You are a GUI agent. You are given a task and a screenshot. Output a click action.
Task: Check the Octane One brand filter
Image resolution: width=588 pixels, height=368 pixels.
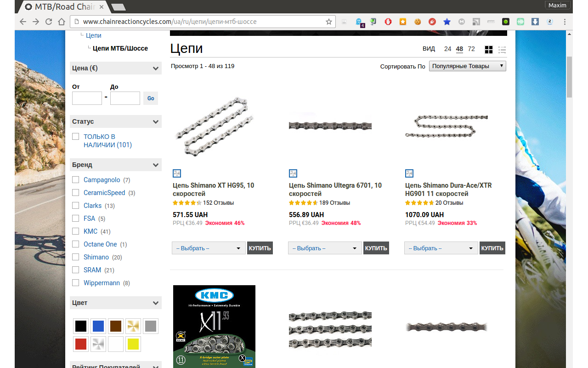76,244
